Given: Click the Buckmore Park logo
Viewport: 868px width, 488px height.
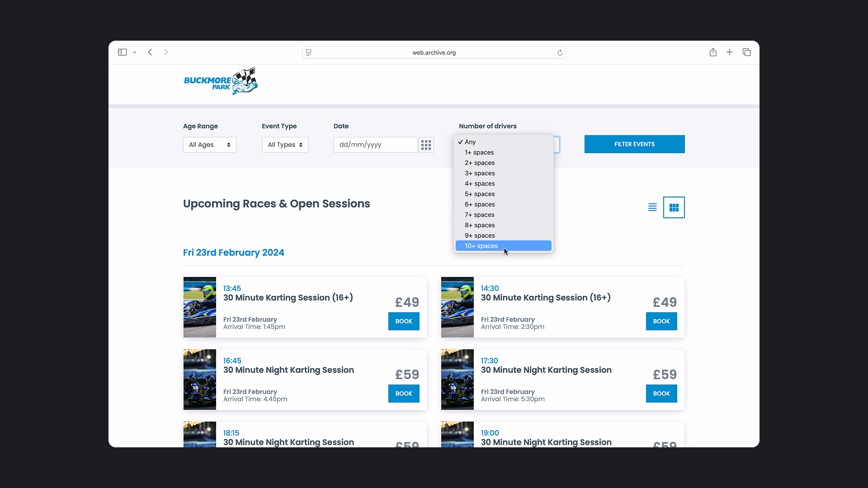Looking at the screenshot, I should coord(221,82).
